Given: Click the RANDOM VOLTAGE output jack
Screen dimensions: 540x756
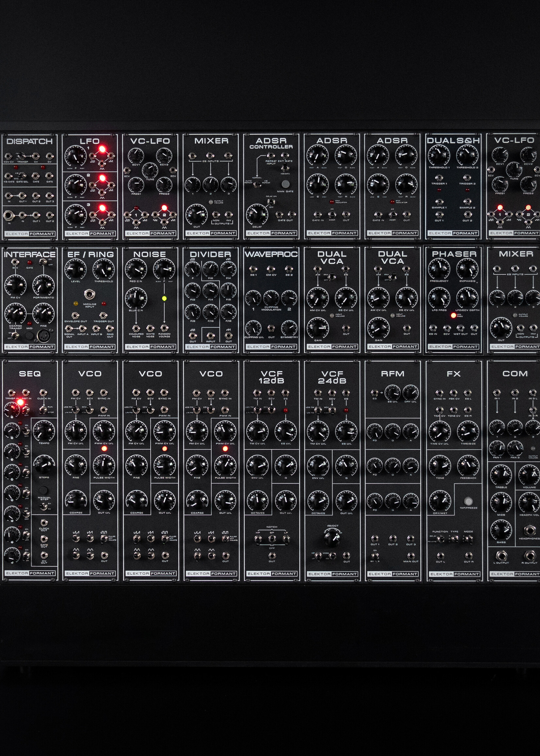Looking at the screenshot, I should [164, 328].
